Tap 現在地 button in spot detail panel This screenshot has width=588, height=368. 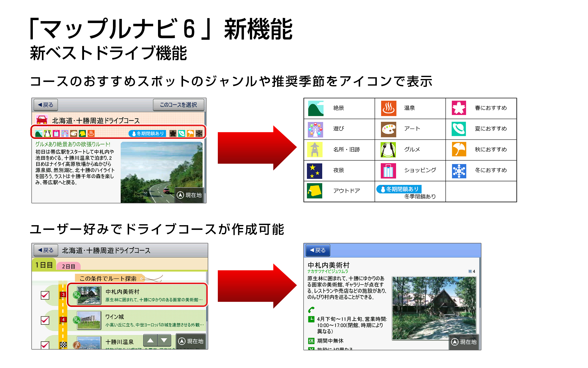[x=464, y=342]
